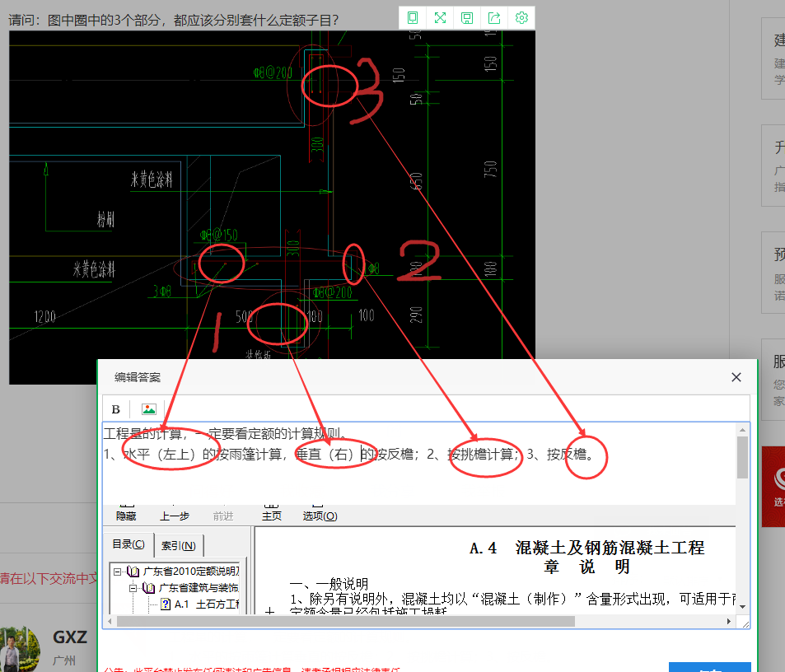Toggle bold formatting in answer editor
Image resolution: width=785 pixels, height=672 pixels.
[x=115, y=409]
